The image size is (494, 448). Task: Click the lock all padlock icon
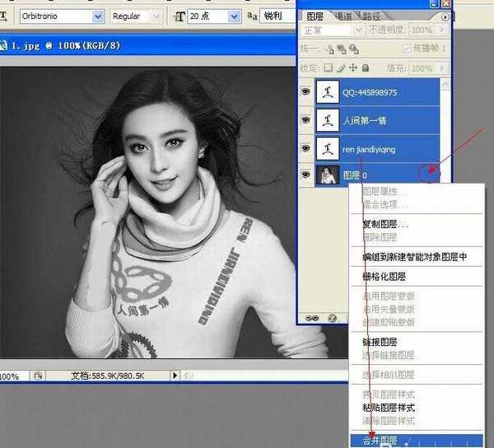point(365,68)
